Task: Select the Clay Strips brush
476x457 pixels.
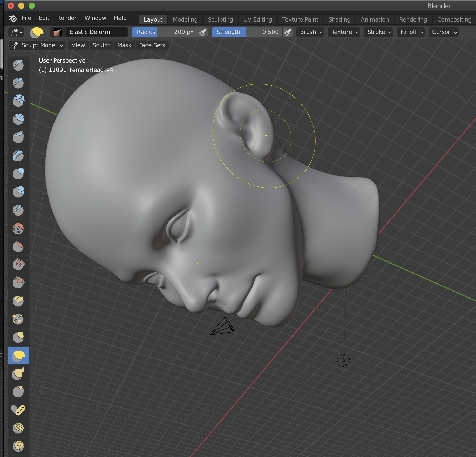Action: pyautogui.click(x=18, y=119)
